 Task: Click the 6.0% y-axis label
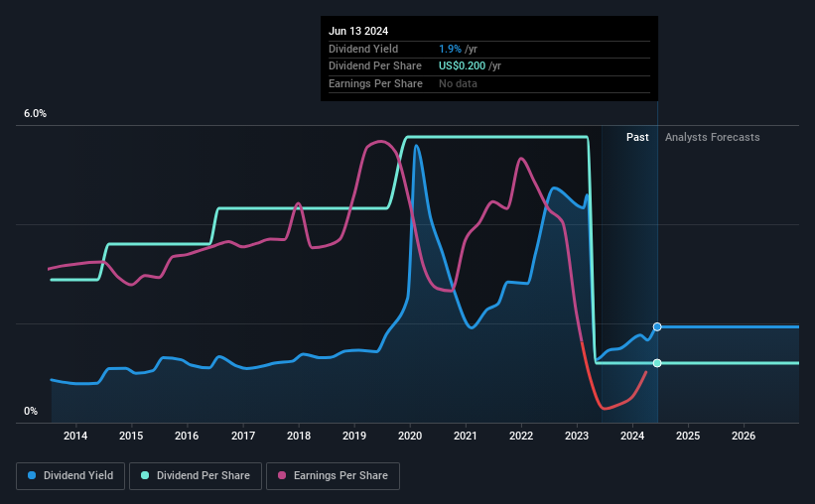pos(36,114)
